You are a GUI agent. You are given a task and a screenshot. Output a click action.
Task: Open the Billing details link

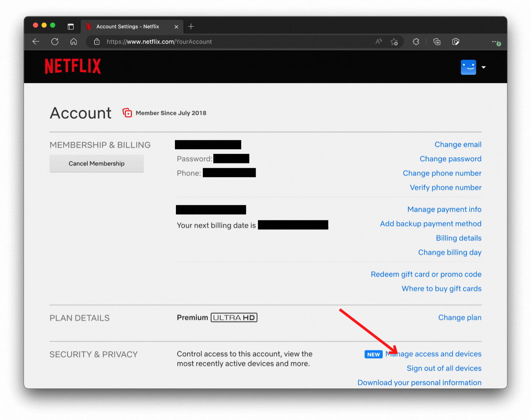(x=458, y=238)
